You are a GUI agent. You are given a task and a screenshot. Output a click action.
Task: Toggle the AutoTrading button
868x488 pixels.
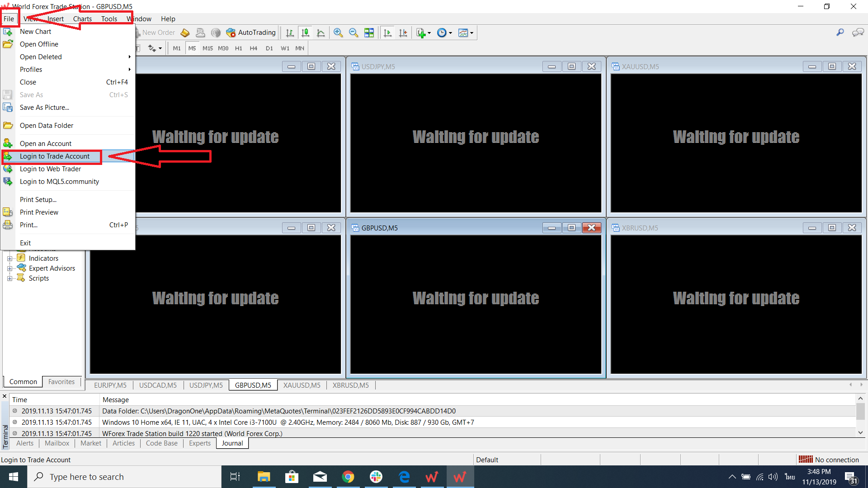click(251, 33)
